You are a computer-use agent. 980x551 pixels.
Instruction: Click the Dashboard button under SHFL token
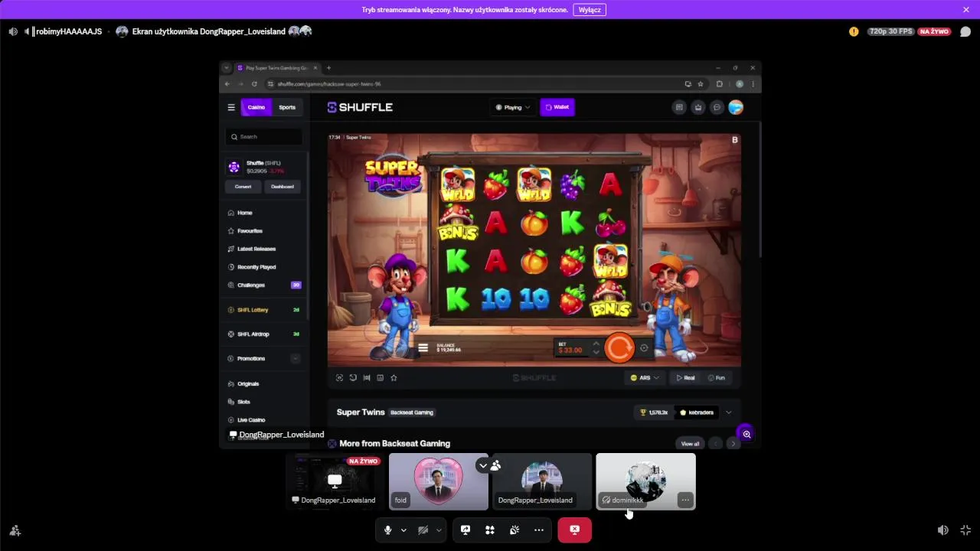click(282, 187)
